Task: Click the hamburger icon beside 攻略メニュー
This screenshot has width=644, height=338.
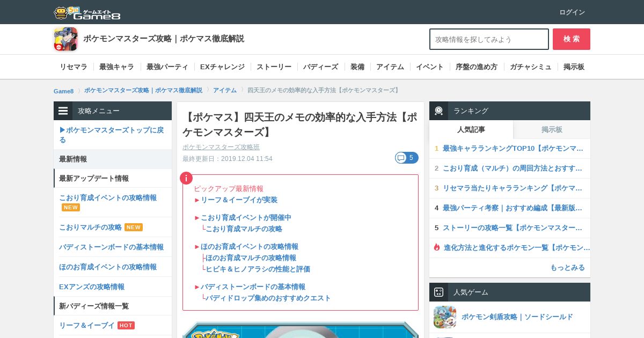Action: (63, 111)
